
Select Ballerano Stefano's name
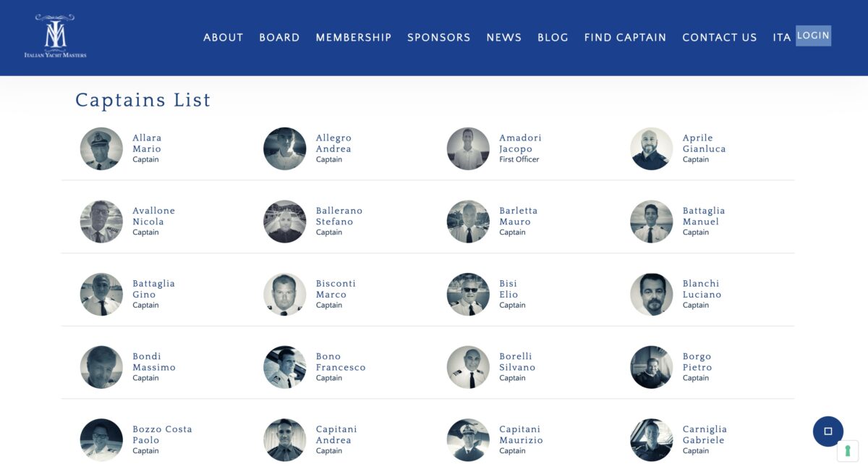coord(339,216)
